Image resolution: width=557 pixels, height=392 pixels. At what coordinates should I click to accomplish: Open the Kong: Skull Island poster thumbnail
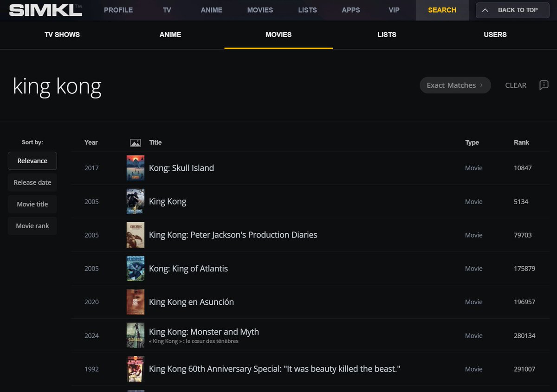point(136,168)
